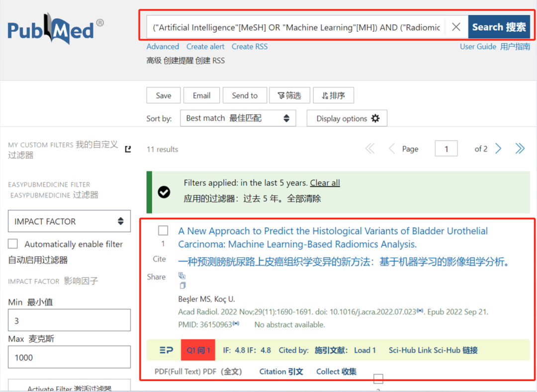The image size is (537, 392).
Task: Click the translate icon below title
Action: (182, 276)
